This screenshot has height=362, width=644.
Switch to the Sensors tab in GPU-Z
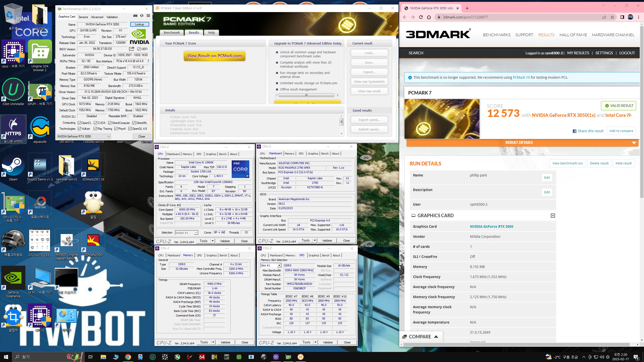click(83, 17)
